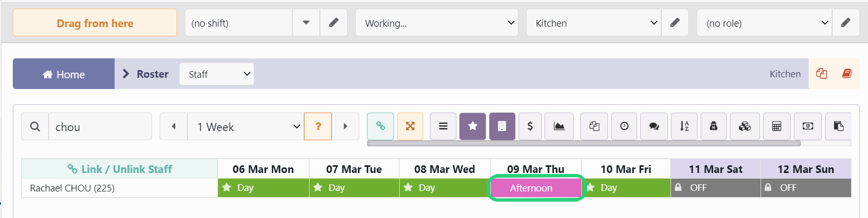This screenshot has height=218, width=868.
Task: Click the orange question mark help button
Action: point(318,126)
